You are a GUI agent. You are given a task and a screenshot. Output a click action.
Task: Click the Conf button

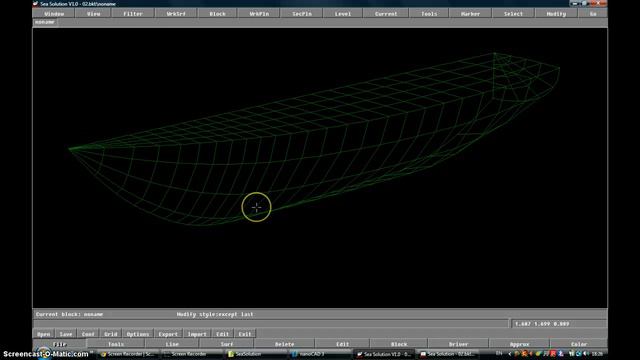pos(88,334)
